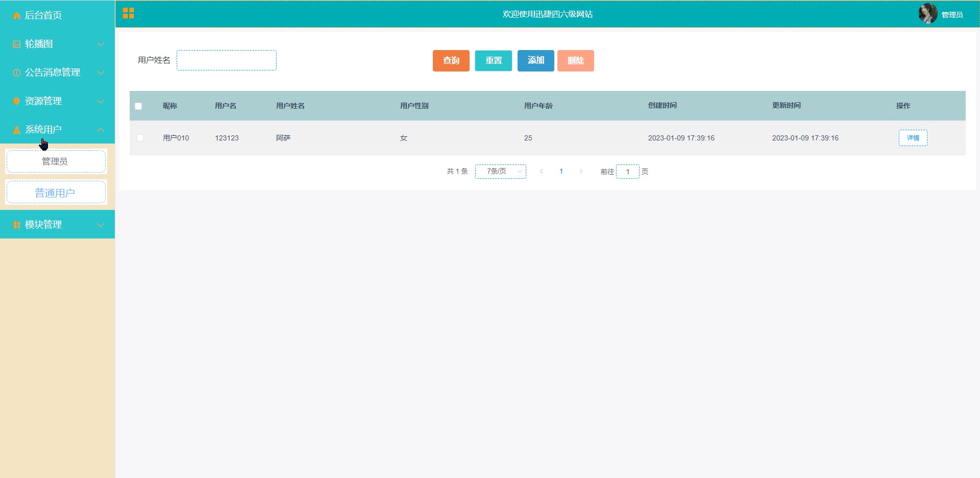Viewport: 980px width, 478px height.
Task: Click the info icon beside 公告消息管理
Action: (16, 73)
